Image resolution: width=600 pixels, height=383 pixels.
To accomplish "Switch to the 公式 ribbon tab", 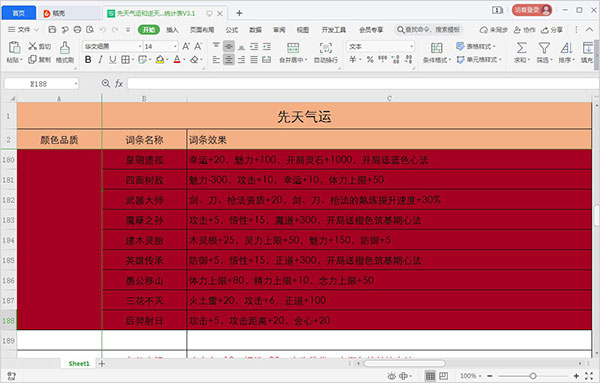I will tap(232, 29).
